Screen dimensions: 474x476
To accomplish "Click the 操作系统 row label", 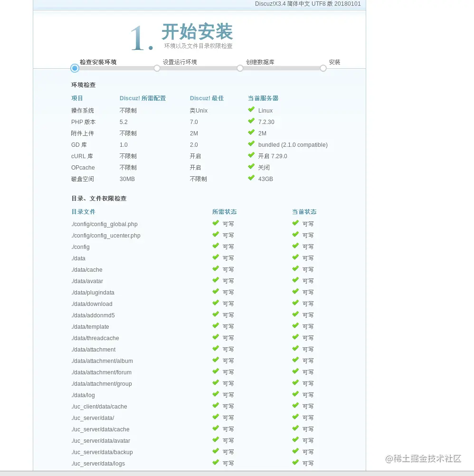I will pyautogui.click(x=83, y=111).
